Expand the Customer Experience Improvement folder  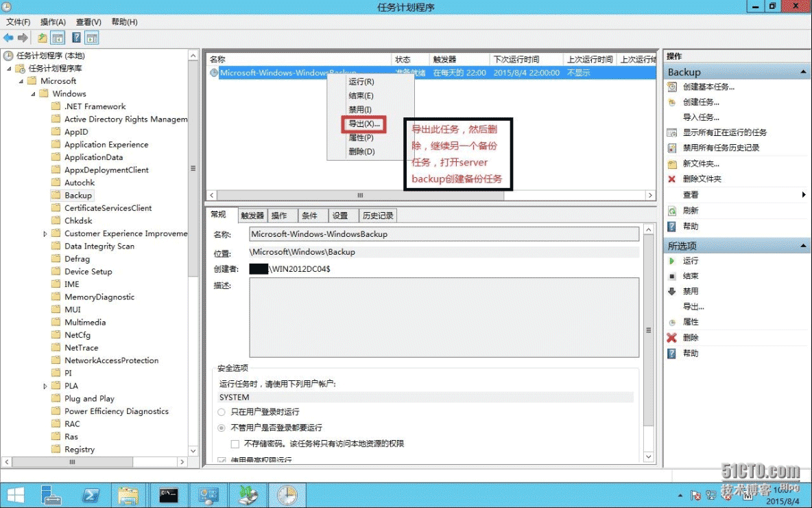point(45,234)
